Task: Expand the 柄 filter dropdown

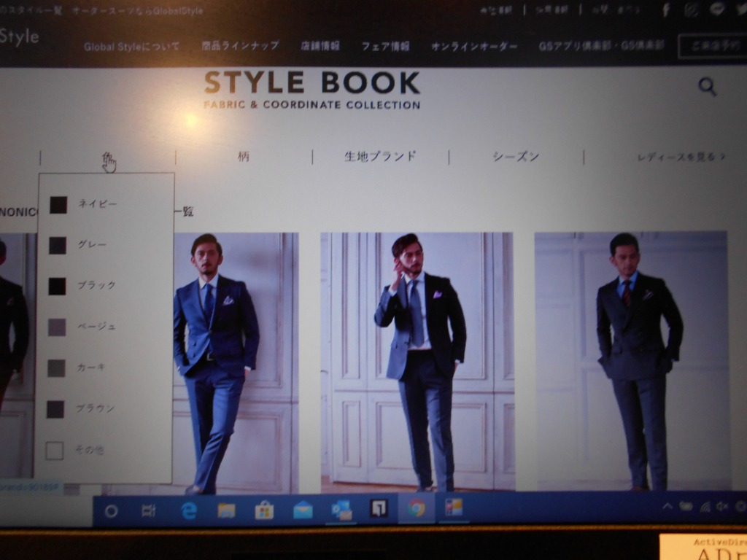Action: (244, 157)
